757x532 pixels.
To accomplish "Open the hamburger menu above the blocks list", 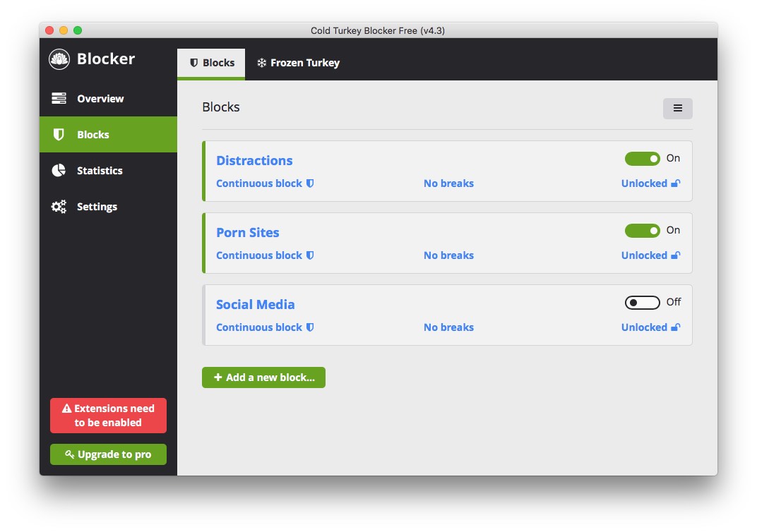I will click(x=677, y=108).
